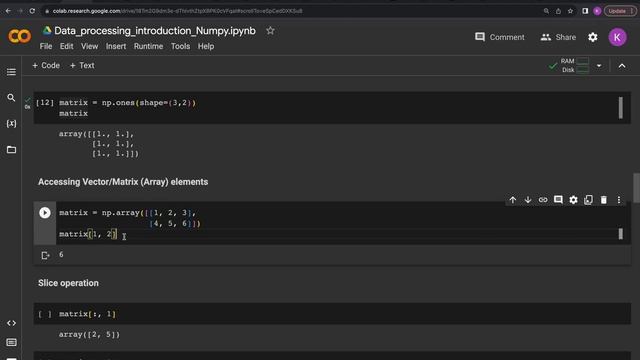The height and width of the screenshot is (360, 640).
Task: Open the Help menu
Action: coord(206,46)
